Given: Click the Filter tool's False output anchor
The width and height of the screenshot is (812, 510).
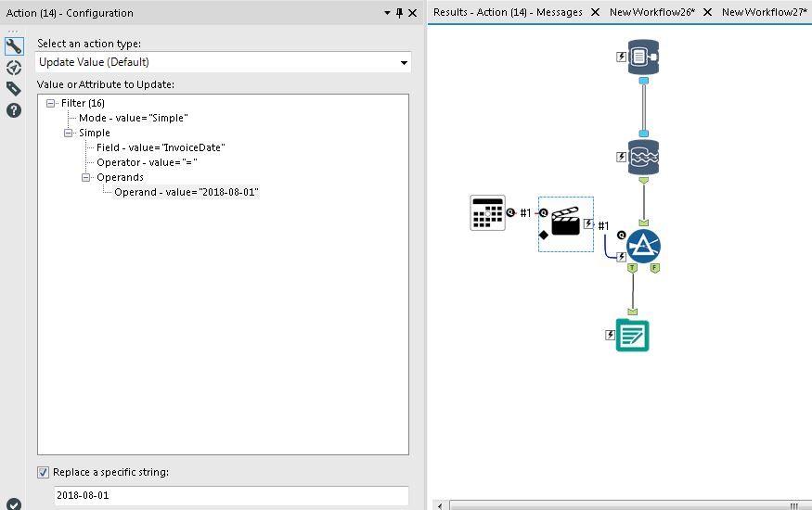Looking at the screenshot, I should [654, 268].
